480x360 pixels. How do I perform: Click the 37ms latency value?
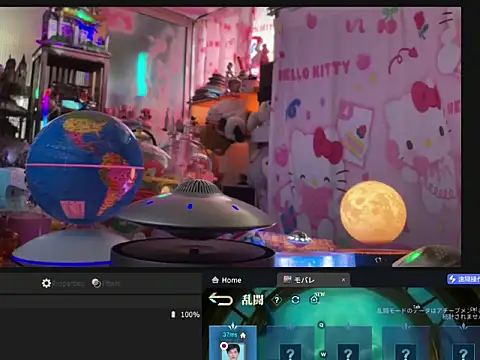[230, 334]
